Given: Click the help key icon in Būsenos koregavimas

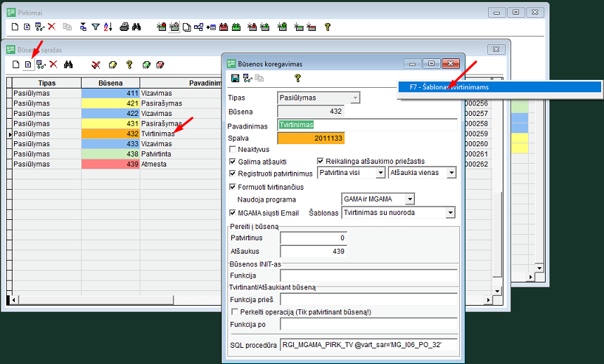Looking at the screenshot, I should [297, 78].
